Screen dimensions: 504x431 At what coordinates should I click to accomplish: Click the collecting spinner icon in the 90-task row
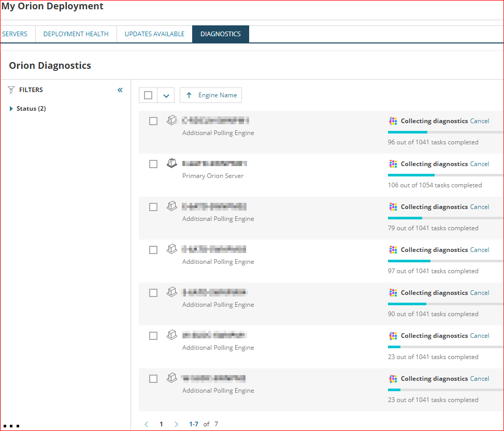pyautogui.click(x=393, y=293)
